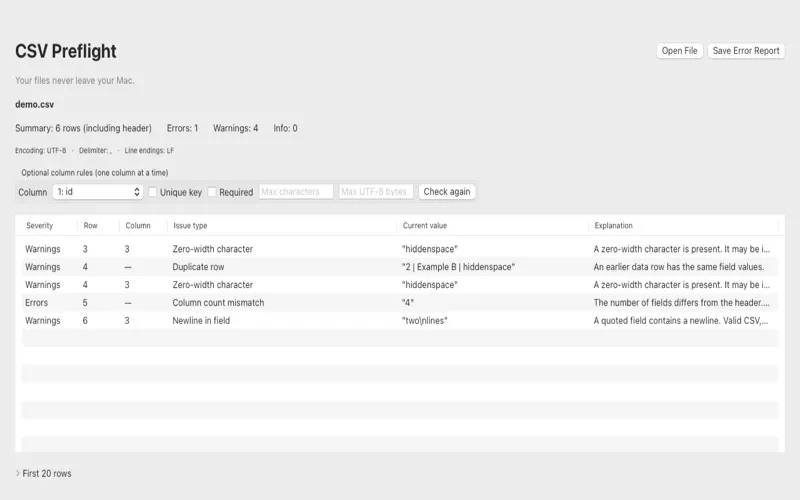
Task: Click explanation about number of fields
Action: coord(682,303)
